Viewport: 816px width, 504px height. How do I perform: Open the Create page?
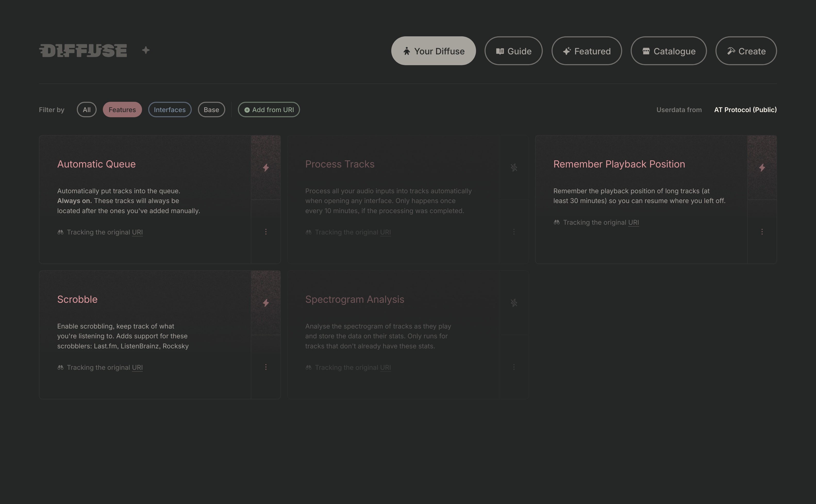click(746, 51)
